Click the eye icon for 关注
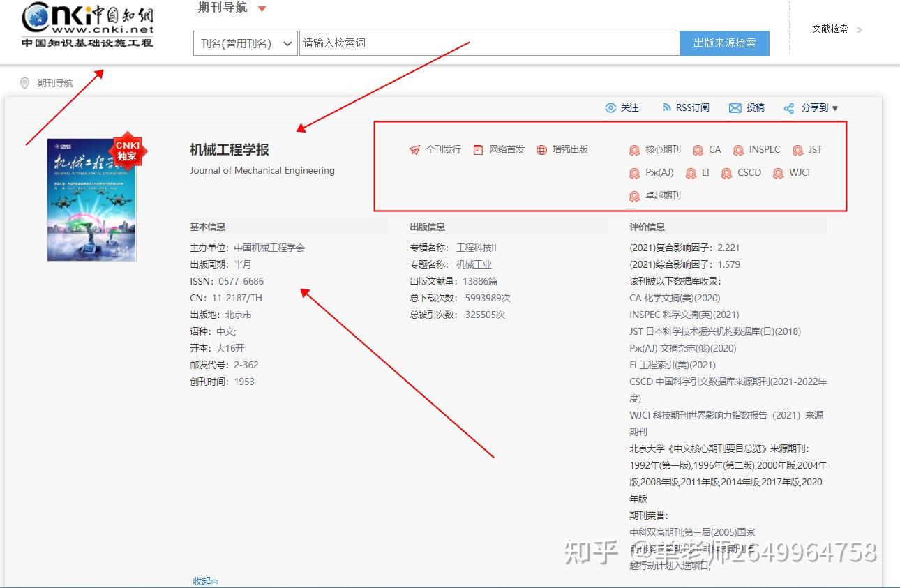Screen dimensions: 900x588 click(x=610, y=108)
